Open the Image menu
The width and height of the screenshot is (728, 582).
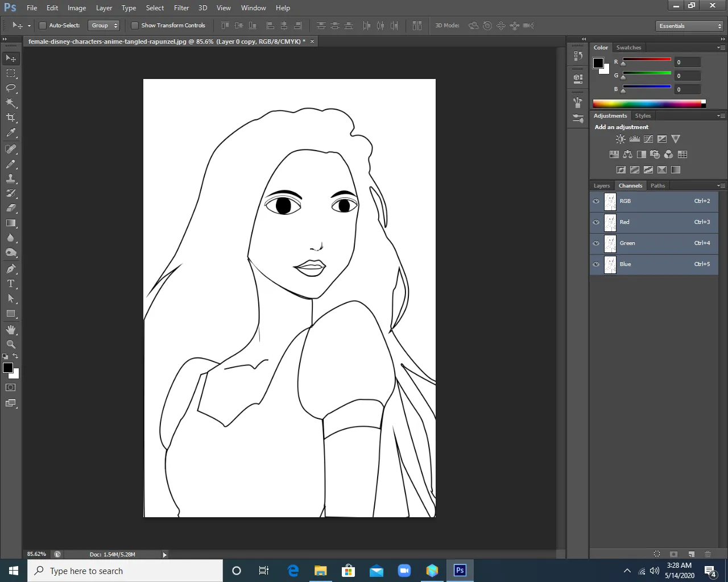(77, 8)
